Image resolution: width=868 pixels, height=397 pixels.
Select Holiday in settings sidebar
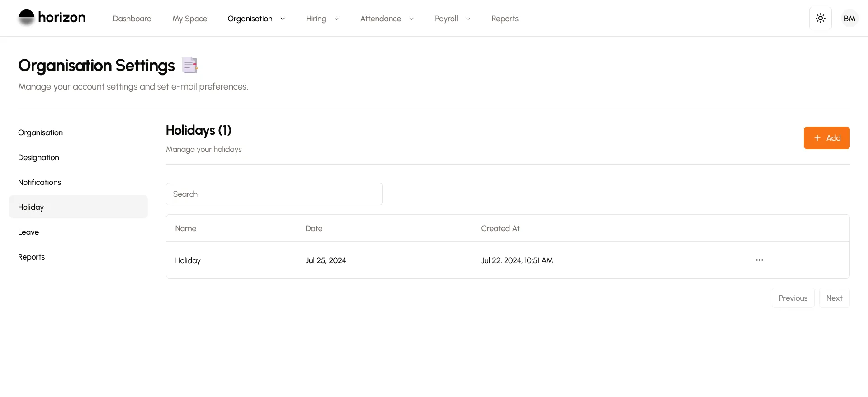(78, 207)
